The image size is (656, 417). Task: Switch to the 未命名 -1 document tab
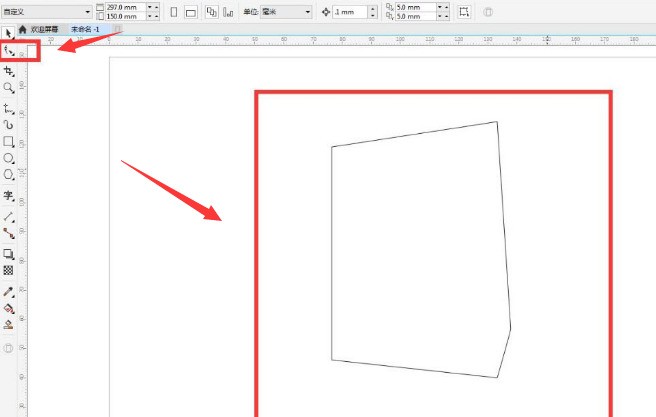point(84,30)
